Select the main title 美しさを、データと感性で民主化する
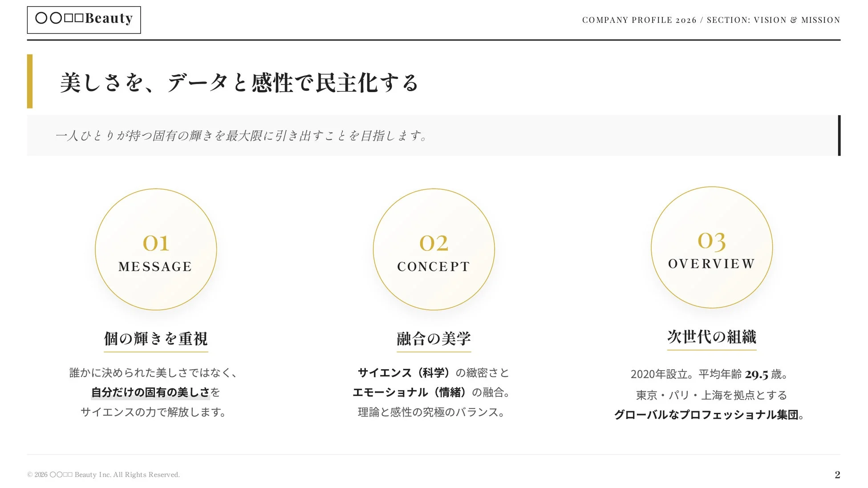 pos(239,83)
